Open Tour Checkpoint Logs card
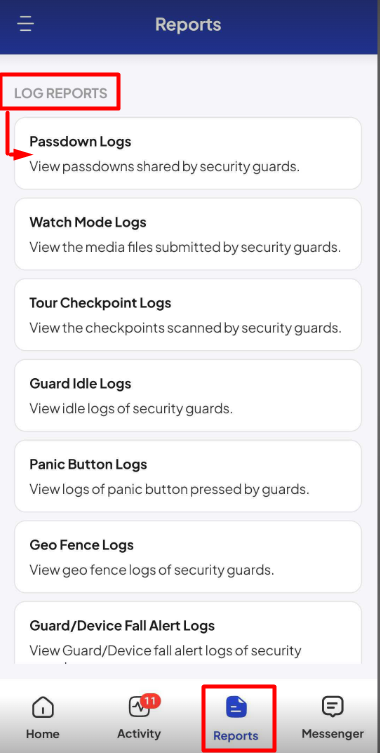380x753 pixels. 188,315
